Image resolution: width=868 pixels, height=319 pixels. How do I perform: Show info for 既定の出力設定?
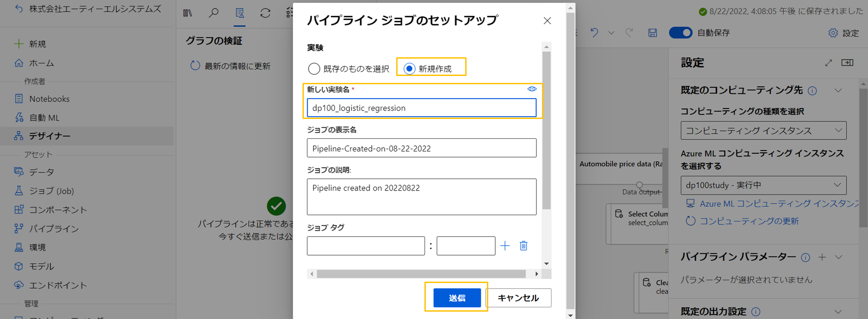(756, 312)
